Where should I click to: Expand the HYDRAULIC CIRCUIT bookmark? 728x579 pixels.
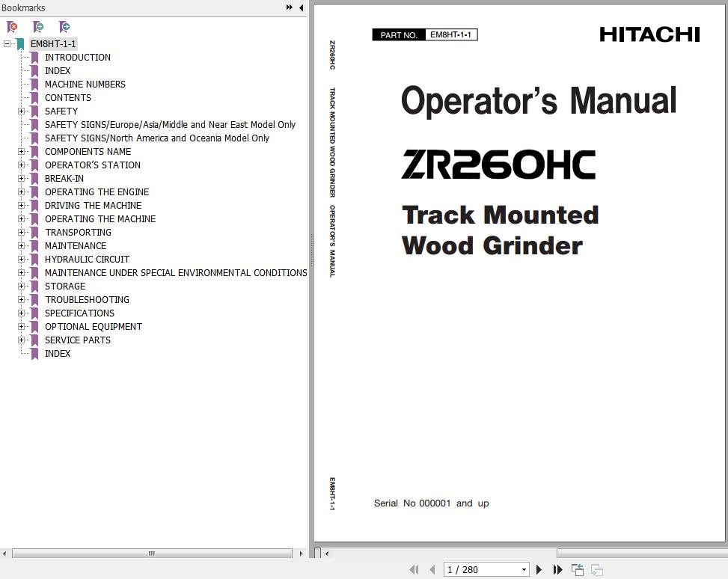pyautogui.click(x=21, y=259)
